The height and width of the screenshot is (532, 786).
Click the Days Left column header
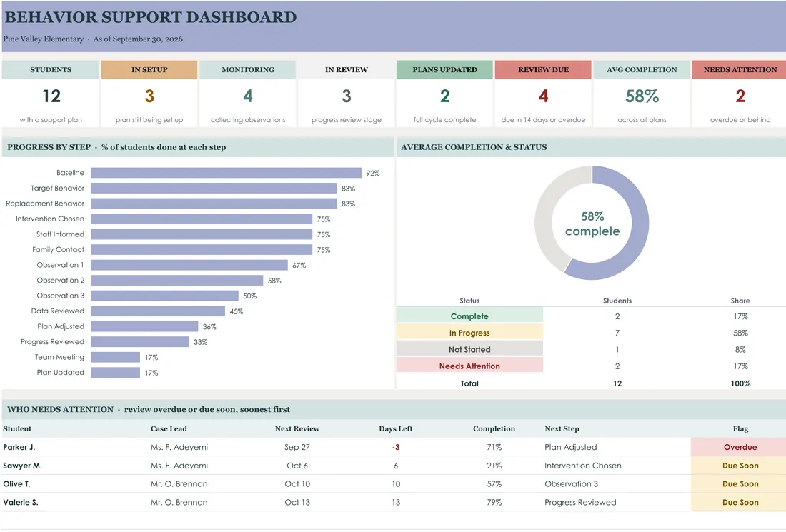[396, 428]
